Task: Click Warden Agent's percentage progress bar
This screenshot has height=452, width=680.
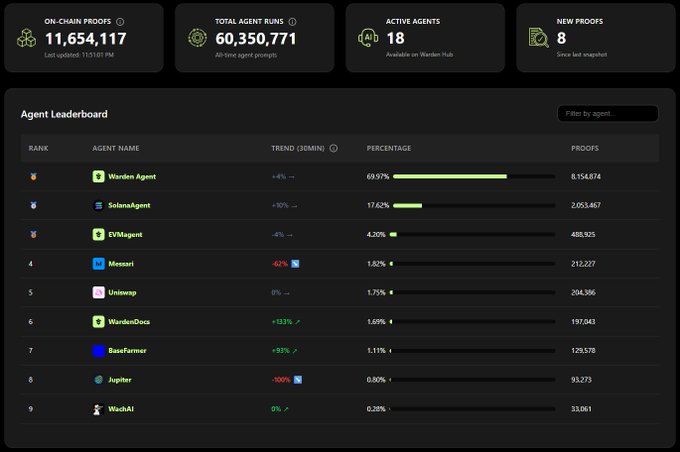Action: pos(474,177)
